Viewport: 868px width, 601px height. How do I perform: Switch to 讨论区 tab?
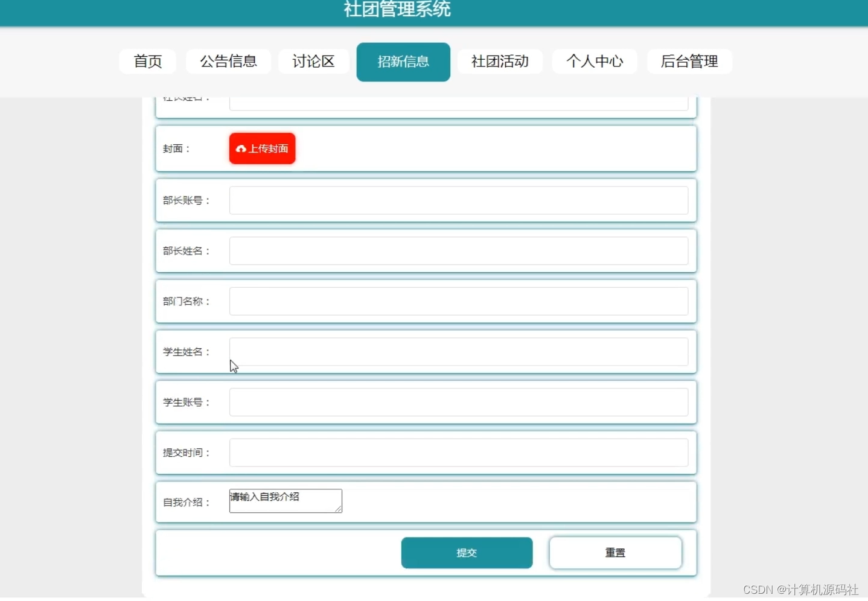coord(313,62)
